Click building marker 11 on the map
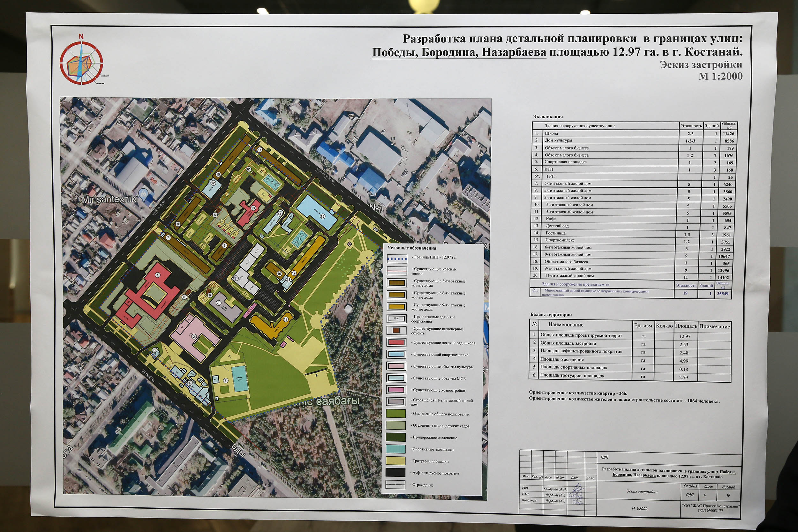Image resolution: width=798 pixels, height=532 pixels. 260,150
